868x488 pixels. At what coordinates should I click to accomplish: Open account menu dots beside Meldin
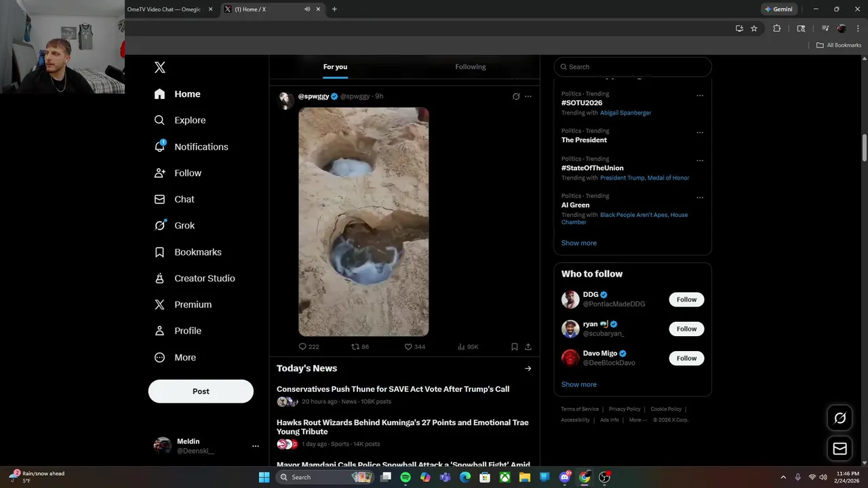(x=256, y=446)
